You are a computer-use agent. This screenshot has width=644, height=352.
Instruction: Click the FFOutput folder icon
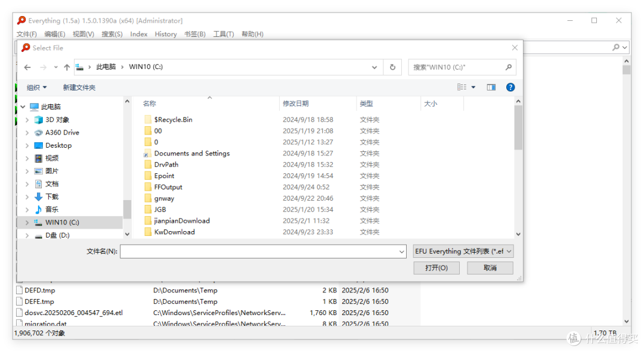[x=148, y=187]
